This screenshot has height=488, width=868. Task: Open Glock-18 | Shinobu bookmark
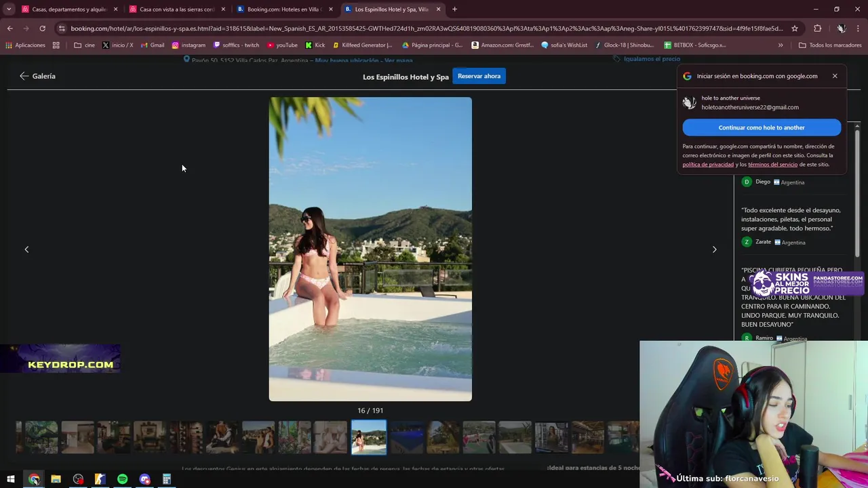(624, 45)
